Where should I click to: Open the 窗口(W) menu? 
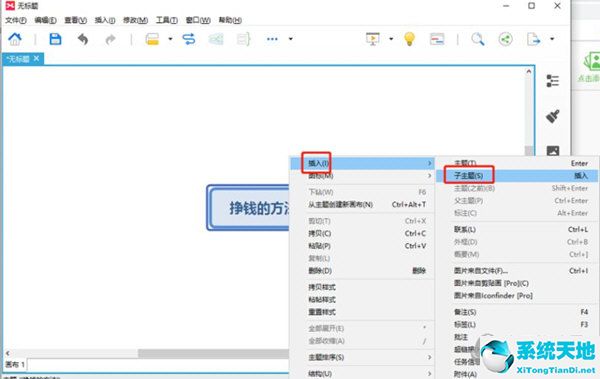198,20
